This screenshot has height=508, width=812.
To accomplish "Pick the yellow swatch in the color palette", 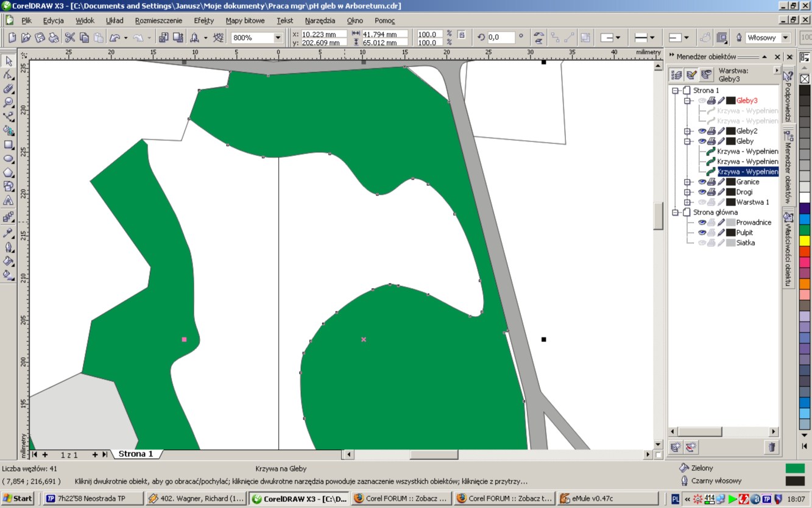I will [805, 241].
